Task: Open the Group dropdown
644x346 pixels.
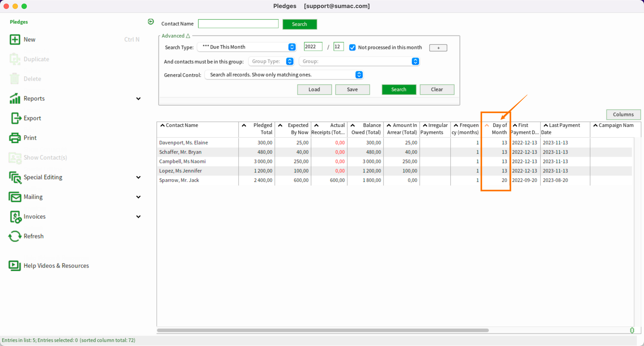Action: pos(359,61)
